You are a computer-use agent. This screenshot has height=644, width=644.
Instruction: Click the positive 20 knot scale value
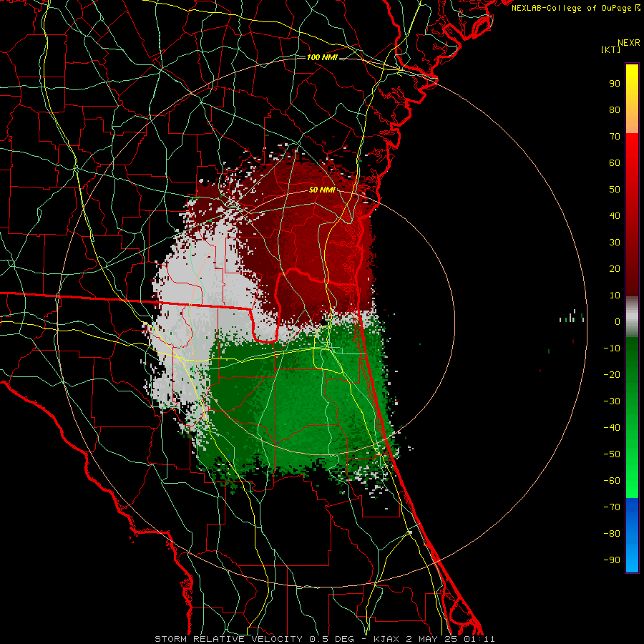[x=615, y=268]
